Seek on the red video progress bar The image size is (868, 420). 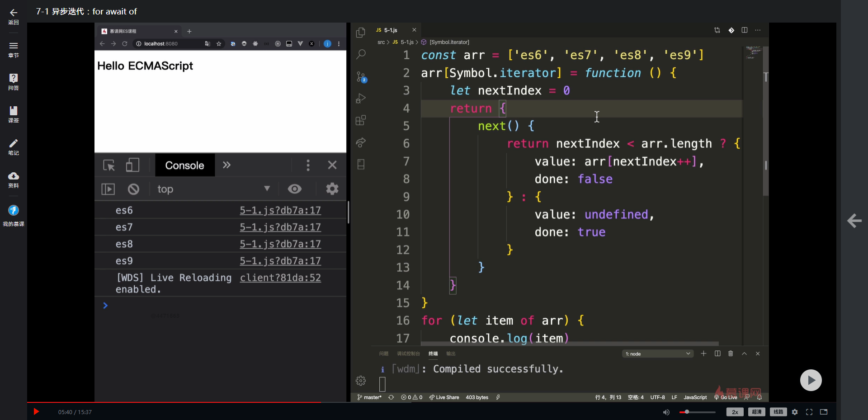[431, 402]
